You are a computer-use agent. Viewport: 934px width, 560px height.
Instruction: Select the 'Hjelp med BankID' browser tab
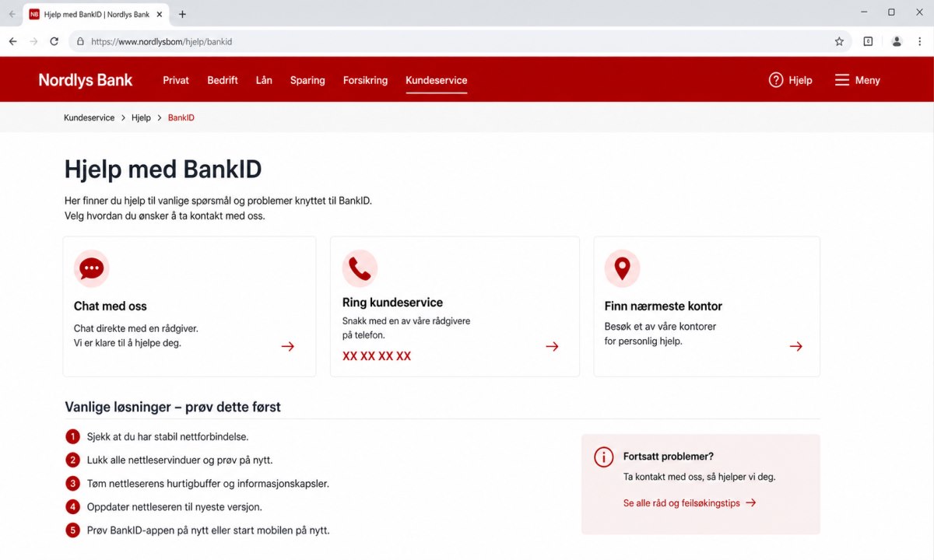(x=97, y=14)
